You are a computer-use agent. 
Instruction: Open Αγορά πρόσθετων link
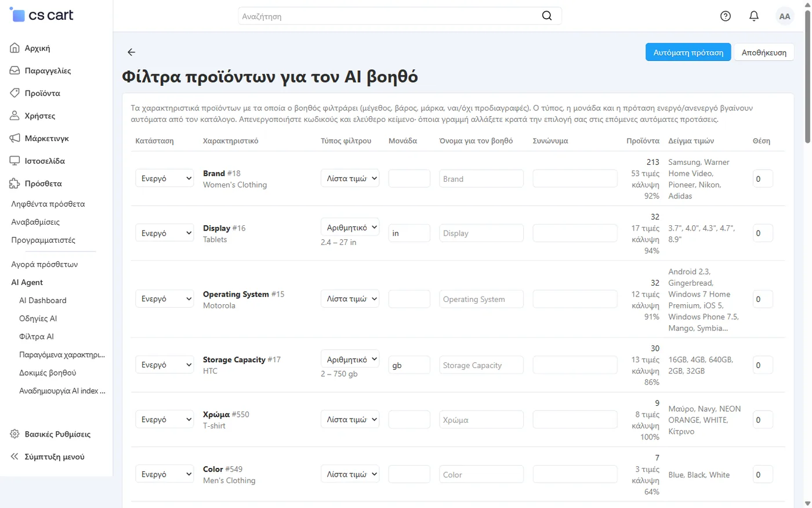click(45, 264)
